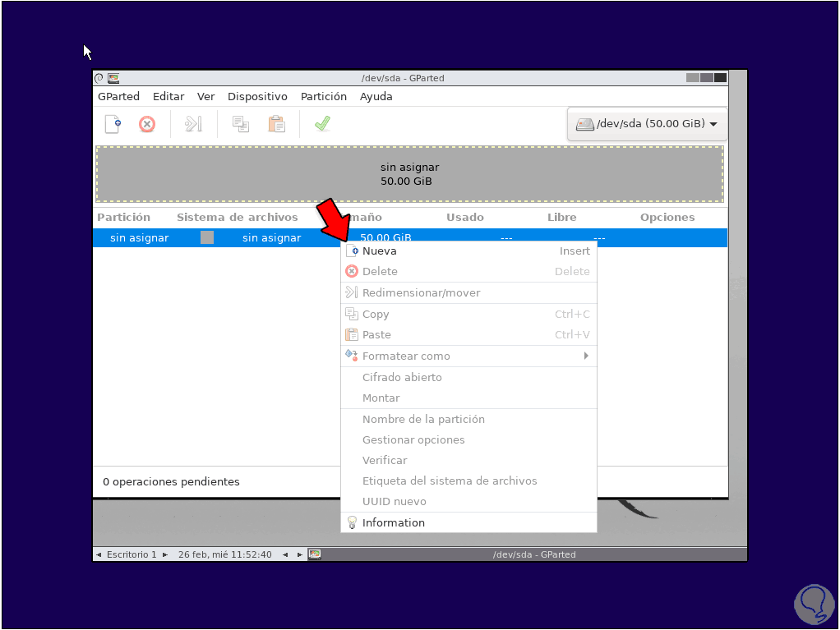840x630 pixels.
Task: Open the Dispositivo menu
Action: point(257,96)
